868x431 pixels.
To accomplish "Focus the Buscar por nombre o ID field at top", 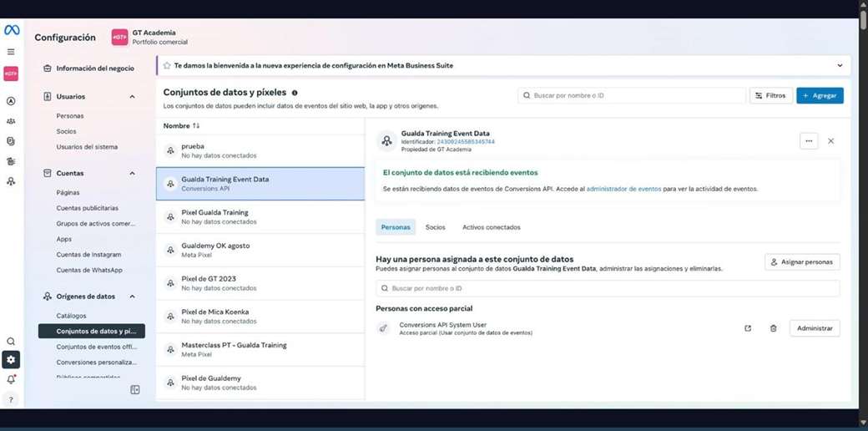I will coord(632,95).
